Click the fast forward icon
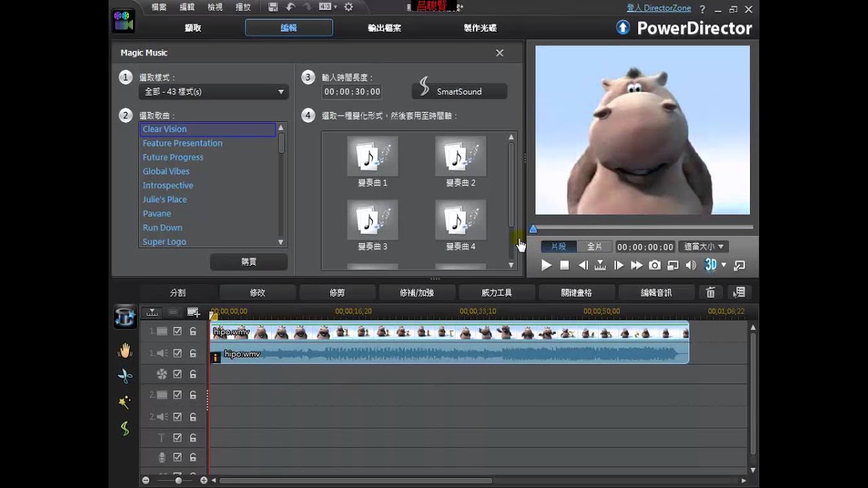Screen dimensions: 868x488 636,266
